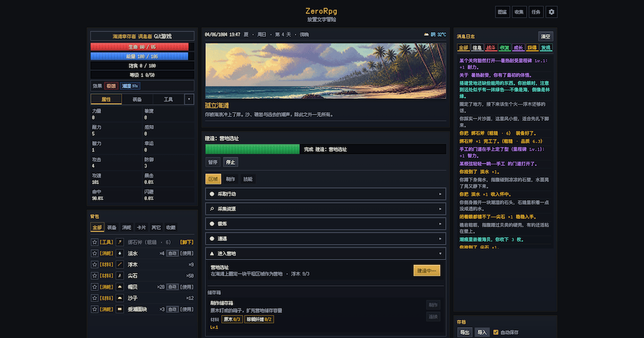Collapse the 进入营地 section
Image resolution: width=644 pixels, height=338 pixels.
326,254
